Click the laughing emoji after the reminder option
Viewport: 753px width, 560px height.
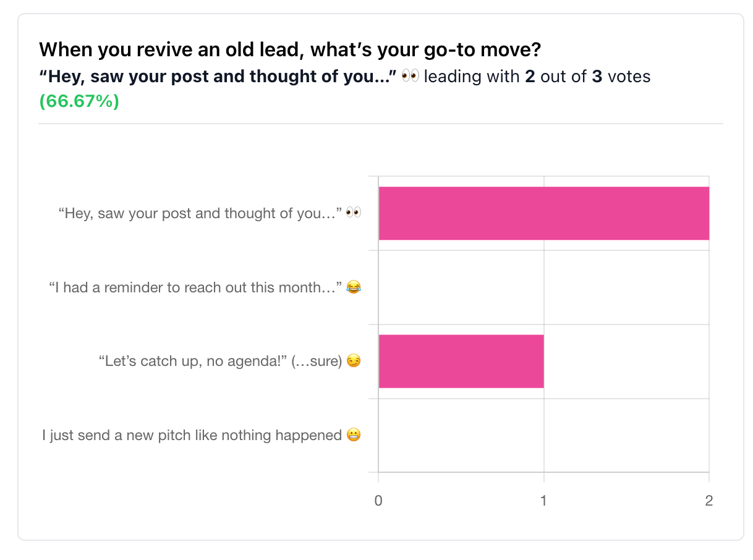click(353, 287)
